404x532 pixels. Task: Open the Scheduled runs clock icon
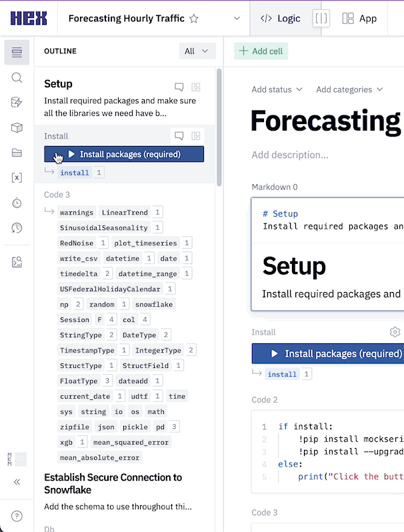tap(17, 203)
